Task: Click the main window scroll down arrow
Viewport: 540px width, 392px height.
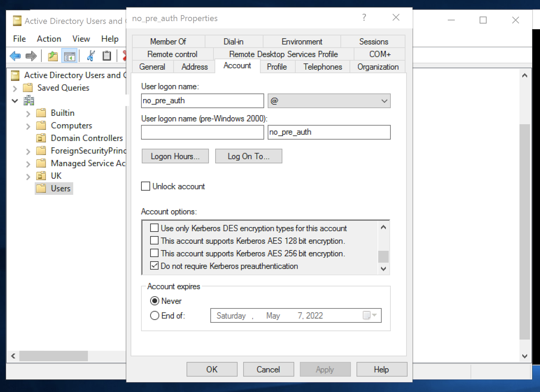Action: click(x=525, y=356)
